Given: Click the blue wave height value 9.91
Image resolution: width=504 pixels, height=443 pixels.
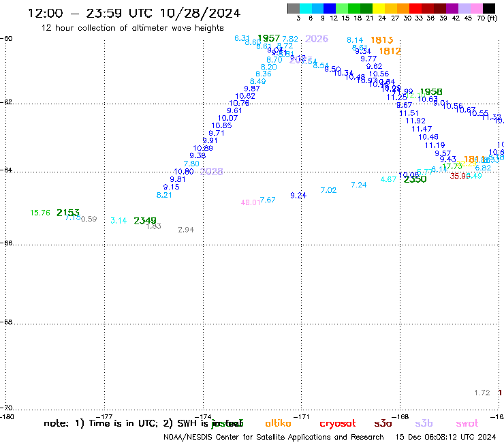Looking at the screenshot, I should (x=210, y=140).
